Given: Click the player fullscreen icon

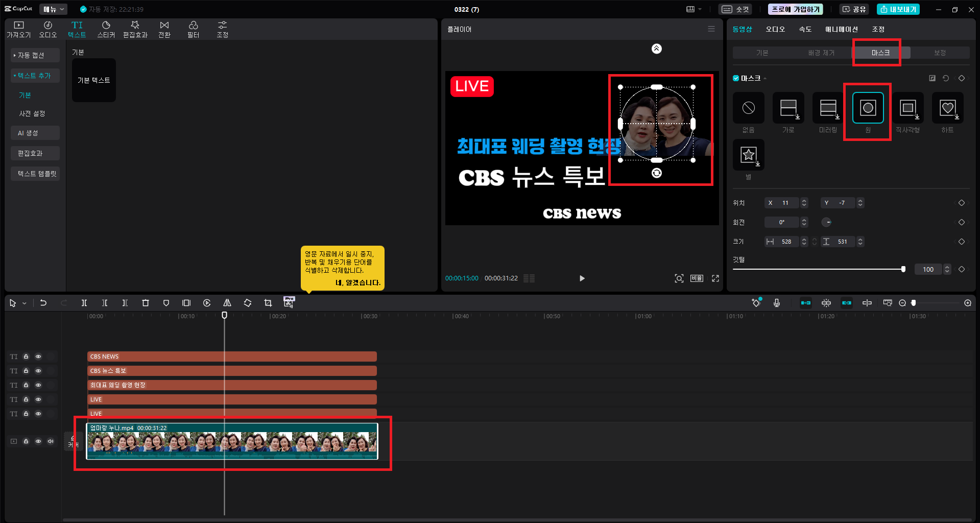Looking at the screenshot, I should [715, 278].
